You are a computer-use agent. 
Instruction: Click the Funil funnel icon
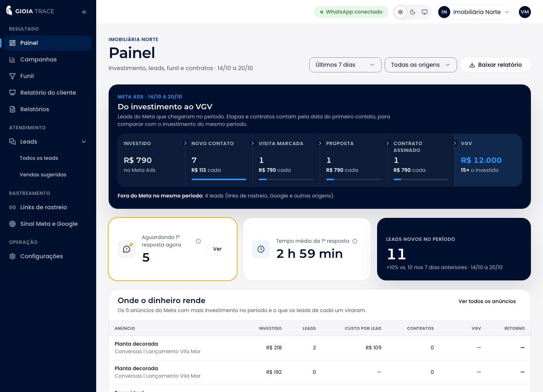pos(12,76)
